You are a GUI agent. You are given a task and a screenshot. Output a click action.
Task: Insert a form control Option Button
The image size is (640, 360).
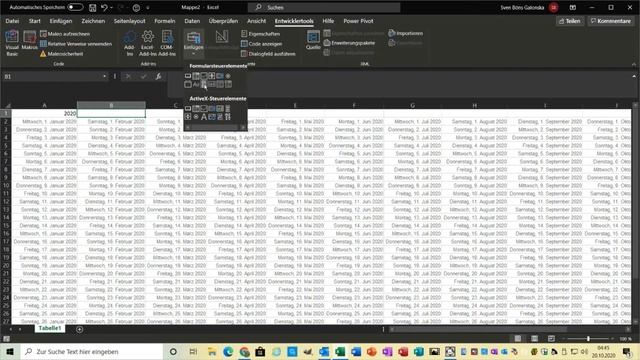(x=228, y=76)
